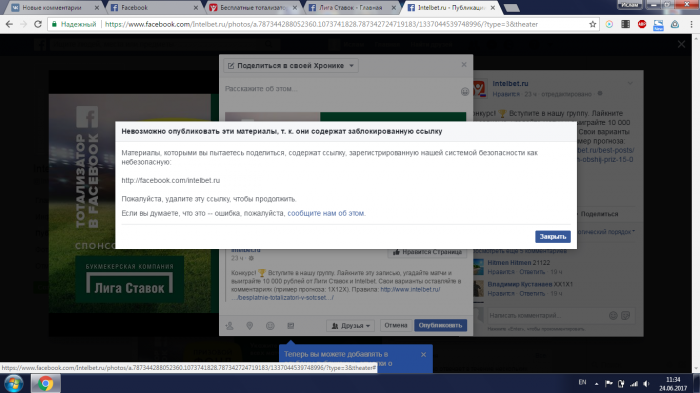The height and width of the screenshot is (393, 700).
Task: Click the emoji icon in share field
Action: click(465, 92)
